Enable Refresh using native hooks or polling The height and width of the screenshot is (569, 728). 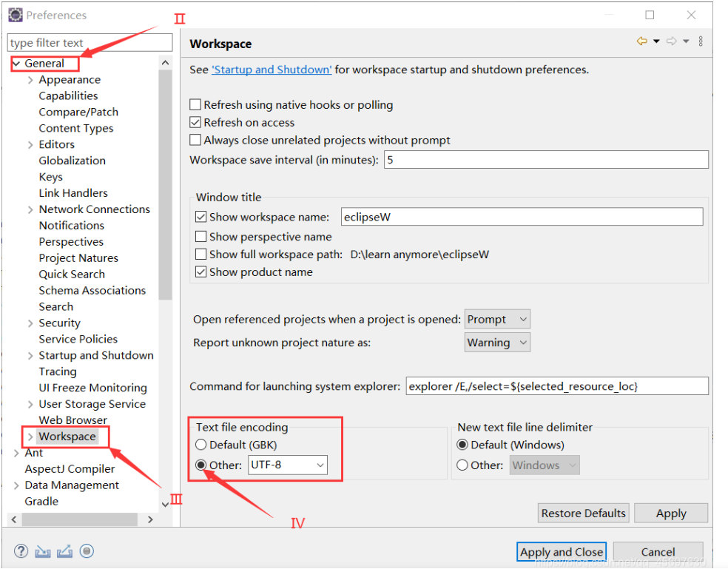click(196, 105)
